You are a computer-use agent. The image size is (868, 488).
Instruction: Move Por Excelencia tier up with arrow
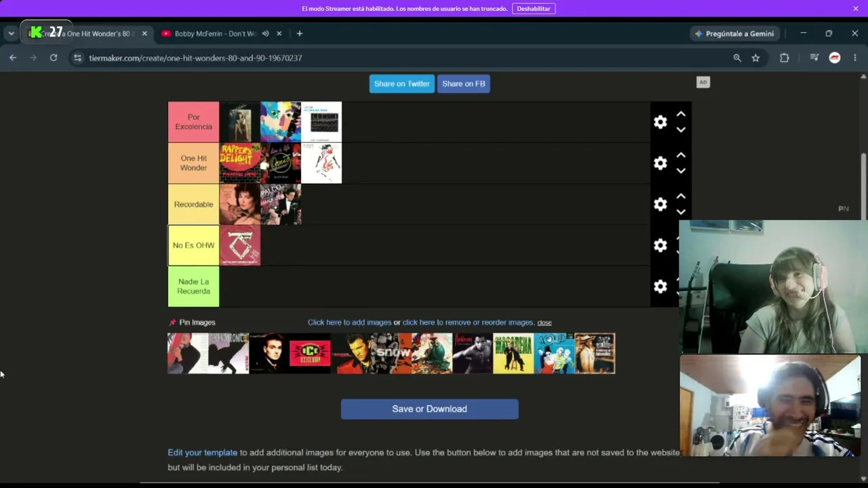click(x=681, y=115)
